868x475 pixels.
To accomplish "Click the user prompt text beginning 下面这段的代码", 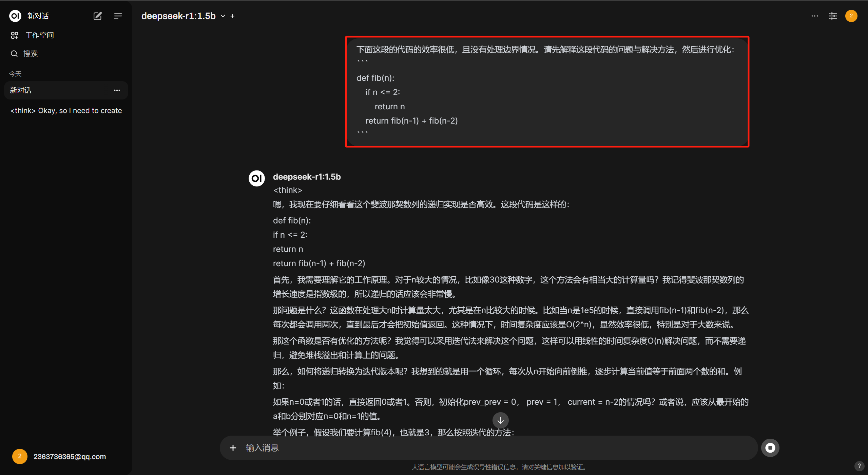I will [x=545, y=50].
